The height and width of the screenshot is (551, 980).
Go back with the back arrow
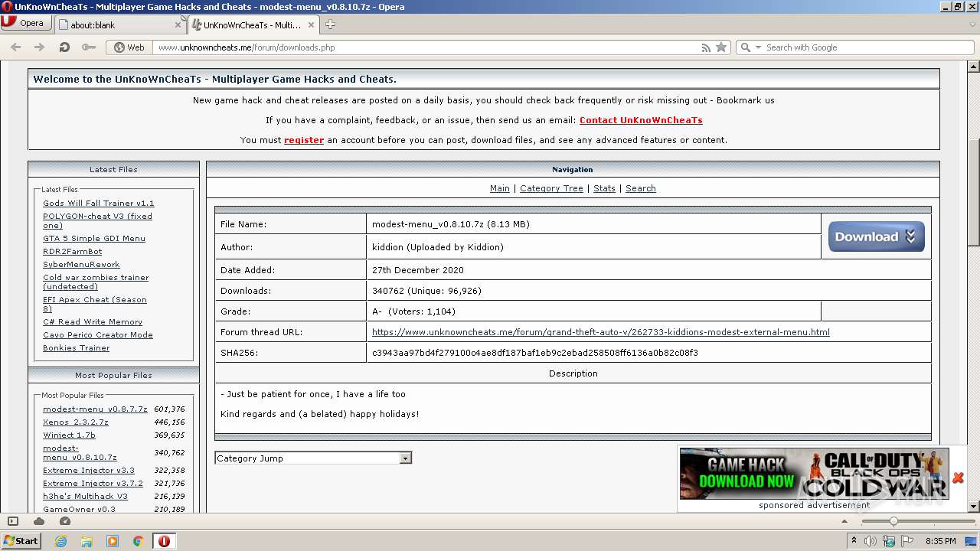click(x=15, y=47)
